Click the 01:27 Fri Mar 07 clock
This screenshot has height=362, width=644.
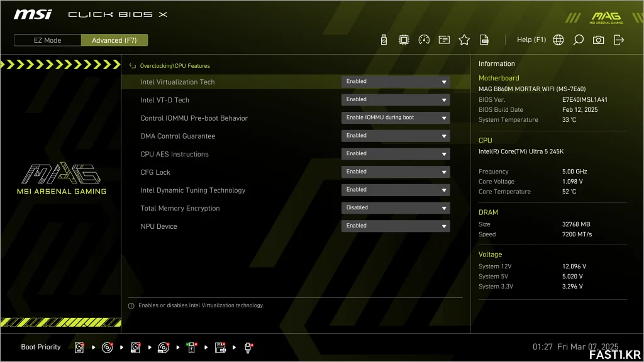[x=575, y=347]
